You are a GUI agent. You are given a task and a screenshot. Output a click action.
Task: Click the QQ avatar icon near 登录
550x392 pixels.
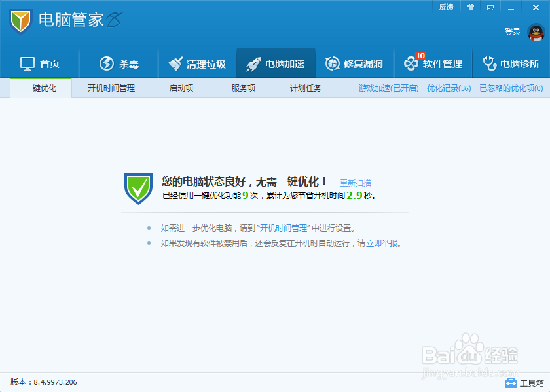click(x=536, y=33)
